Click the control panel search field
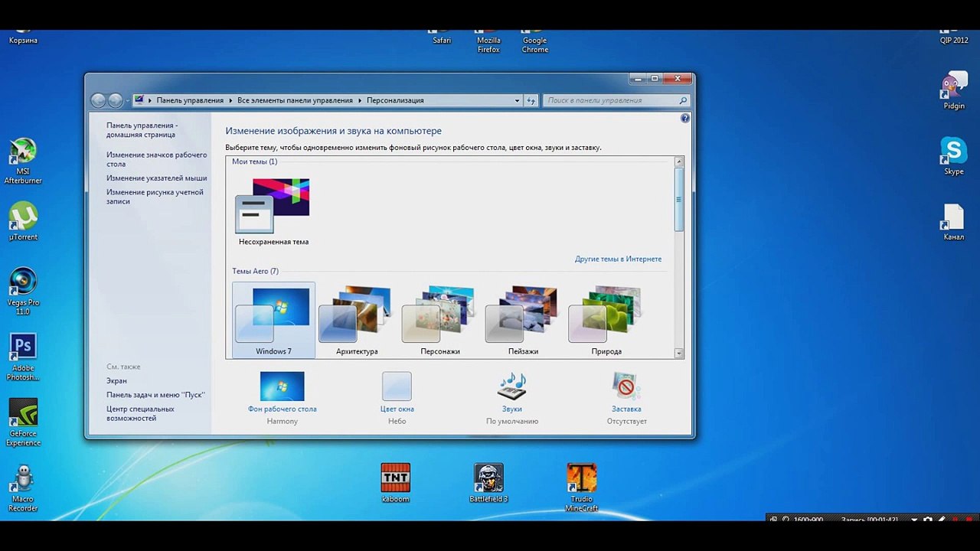 coord(611,100)
